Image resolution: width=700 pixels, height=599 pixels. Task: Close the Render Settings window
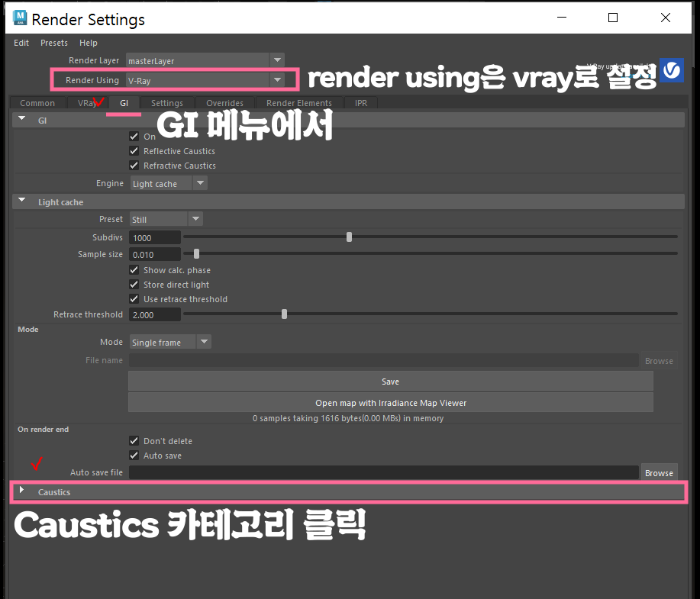point(666,18)
